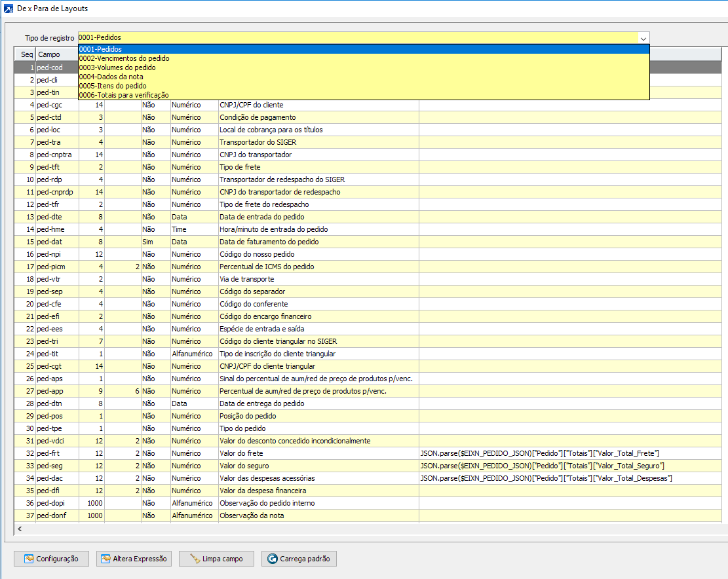Choose the highlighted 0001-Pedidos list item
Image resolution: width=728 pixels, height=579 pixels.
(100, 49)
